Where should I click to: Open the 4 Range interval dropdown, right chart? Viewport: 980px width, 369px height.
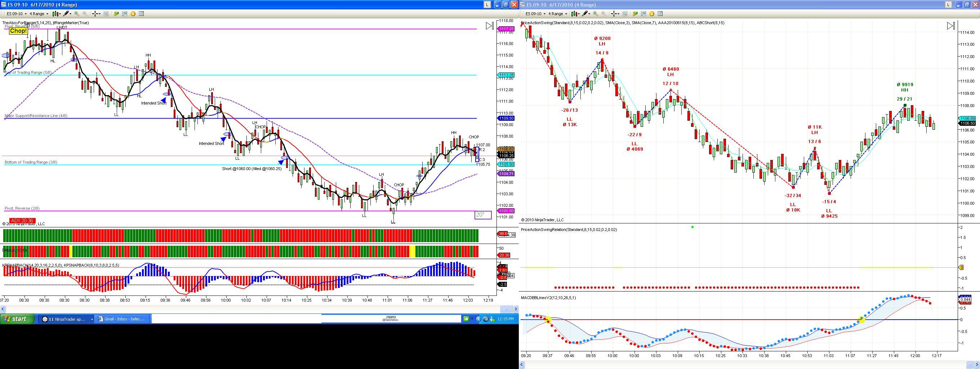click(558, 14)
